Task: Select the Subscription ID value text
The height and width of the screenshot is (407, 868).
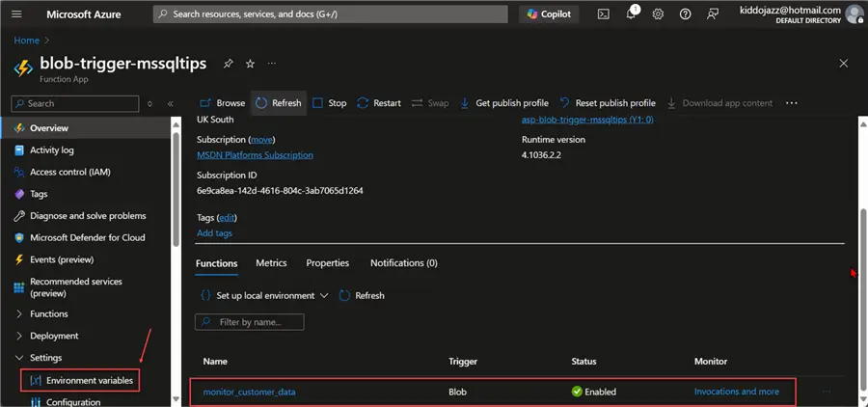Action: [280, 191]
